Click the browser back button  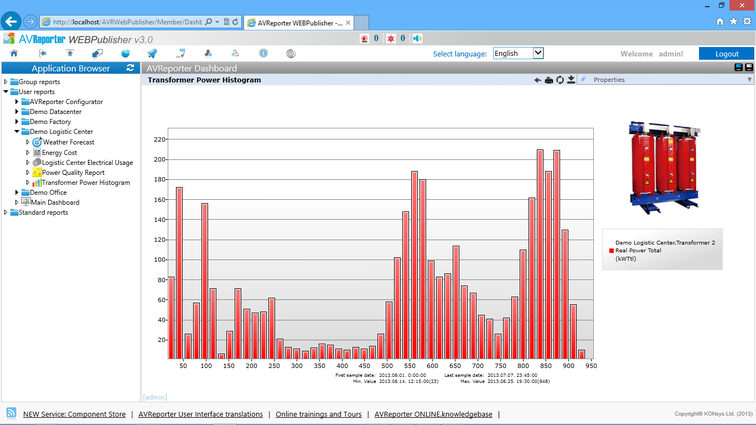[x=11, y=21]
